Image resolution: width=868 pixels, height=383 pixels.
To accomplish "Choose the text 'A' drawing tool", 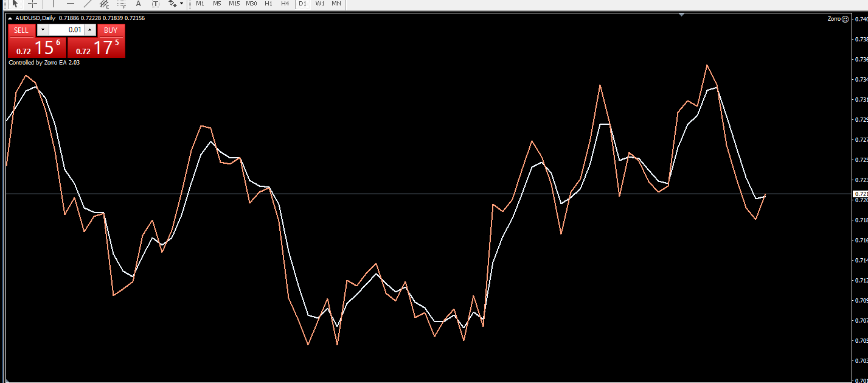I will 138,4.
